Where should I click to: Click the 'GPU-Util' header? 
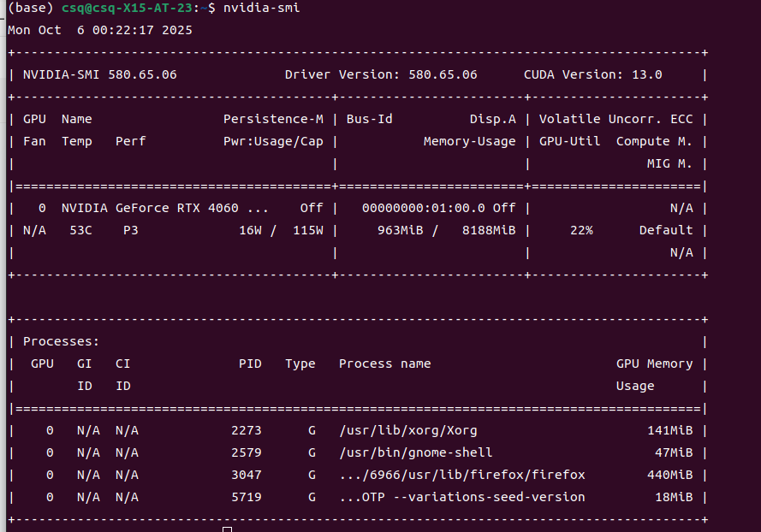[x=570, y=142]
